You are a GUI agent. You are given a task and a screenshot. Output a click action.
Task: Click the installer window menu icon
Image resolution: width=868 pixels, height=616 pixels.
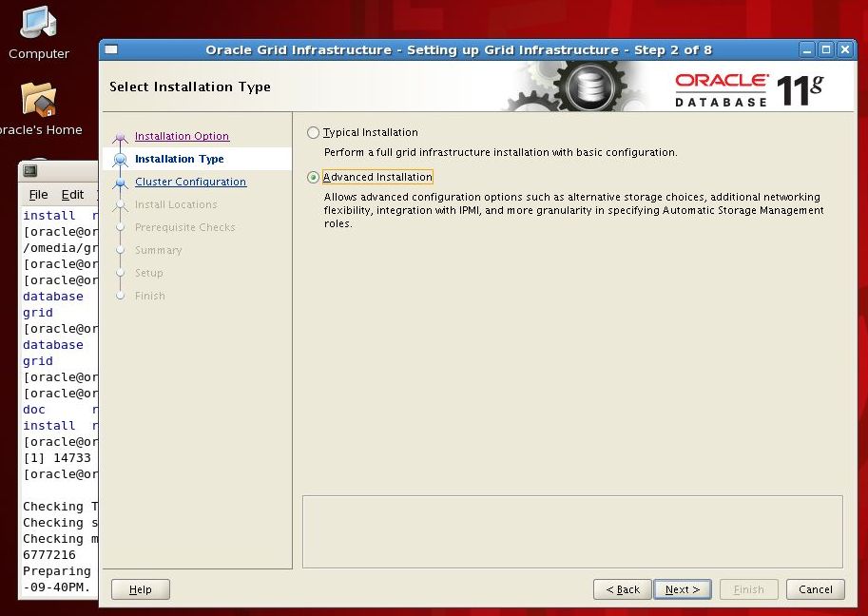(111, 50)
